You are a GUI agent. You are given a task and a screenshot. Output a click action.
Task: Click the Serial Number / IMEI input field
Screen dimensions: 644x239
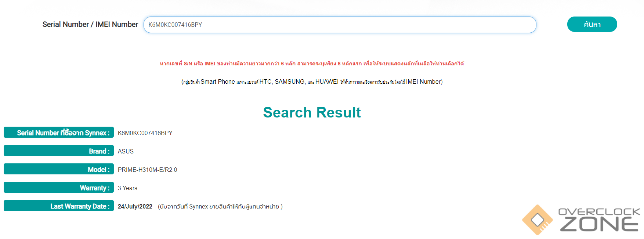pyautogui.click(x=340, y=25)
